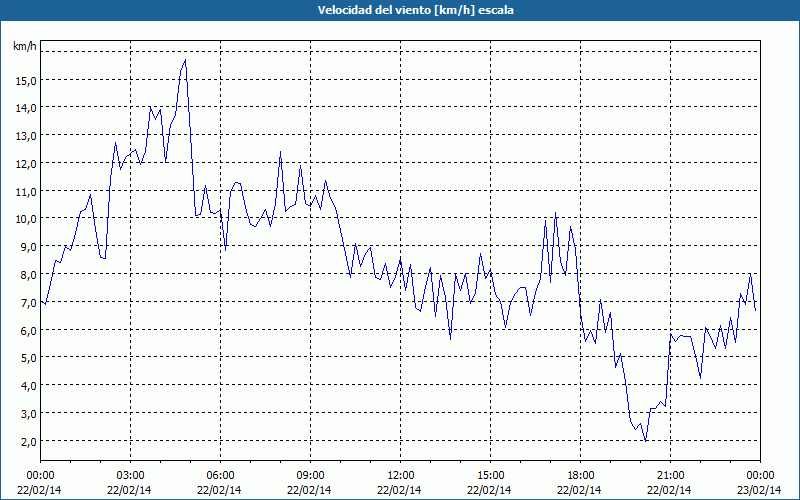Click the '03:00' time label
Image resolution: width=800 pixels, height=500 pixels.
click(131, 476)
